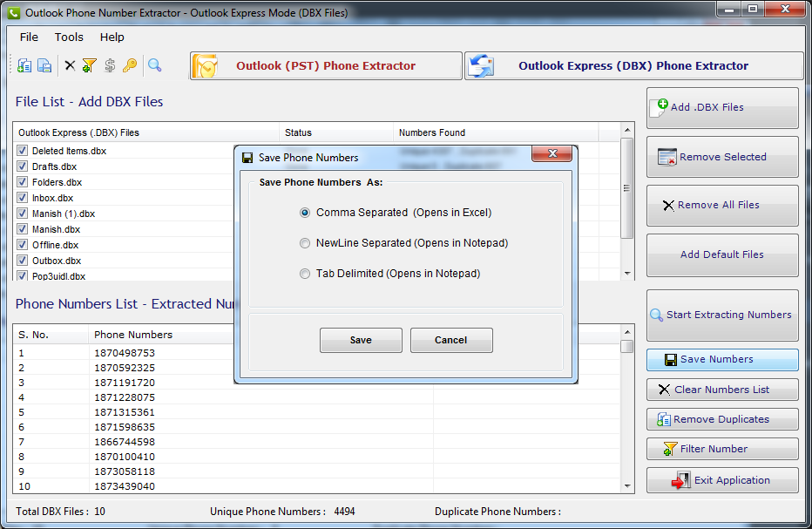Switch to Outlook (PST) Phone Extractor mode

pyautogui.click(x=326, y=66)
